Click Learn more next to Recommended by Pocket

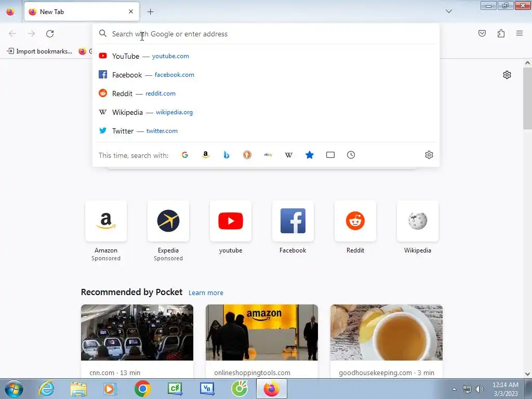point(206,292)
